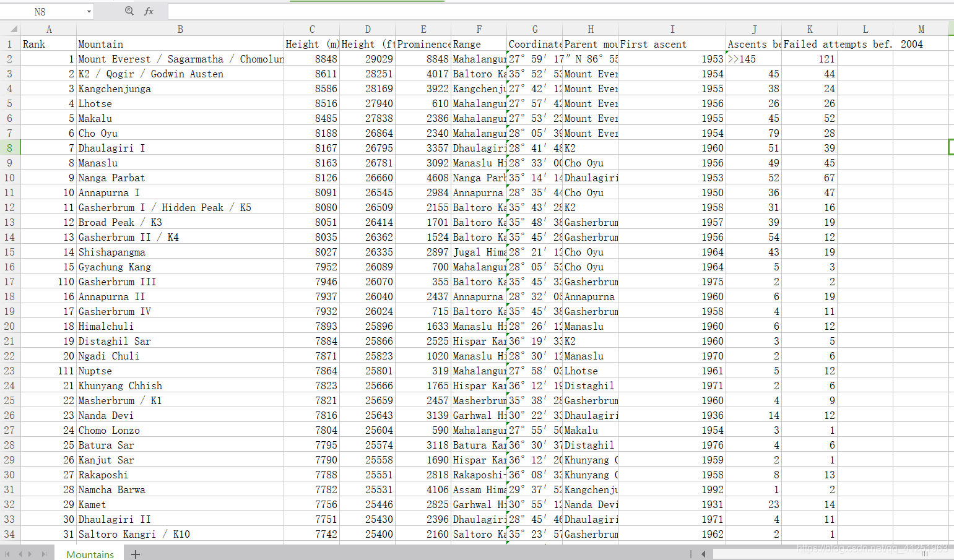The height and width of the screenshot is (560, 954).
Task: Select column K header
Action: (810, 29)
